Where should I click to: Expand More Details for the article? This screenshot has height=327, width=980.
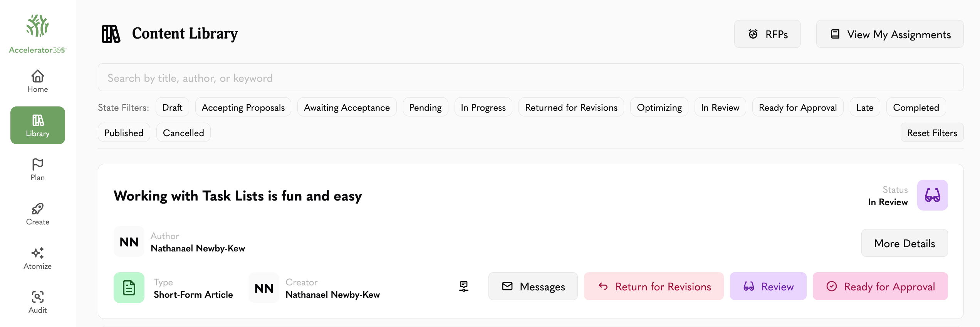tap(904, 243)
